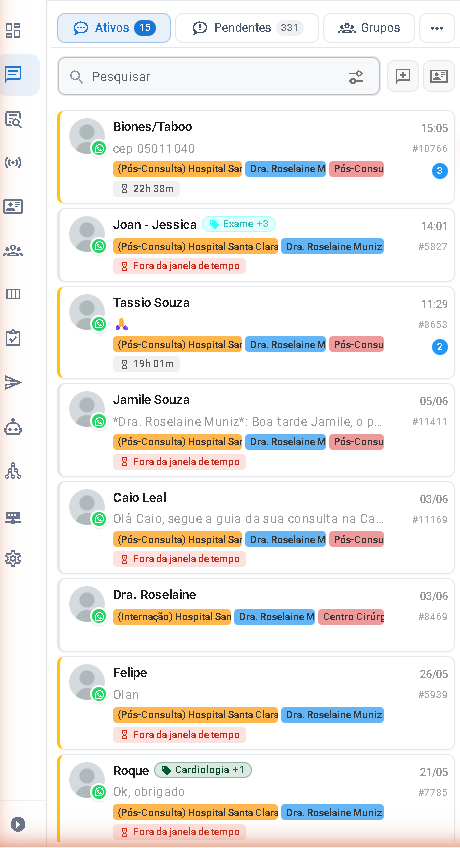This screenshot has height=848, width=460.
Task: Open Joan - Jessica conversation
Action: pyautogui.click(x=256, y=245)
